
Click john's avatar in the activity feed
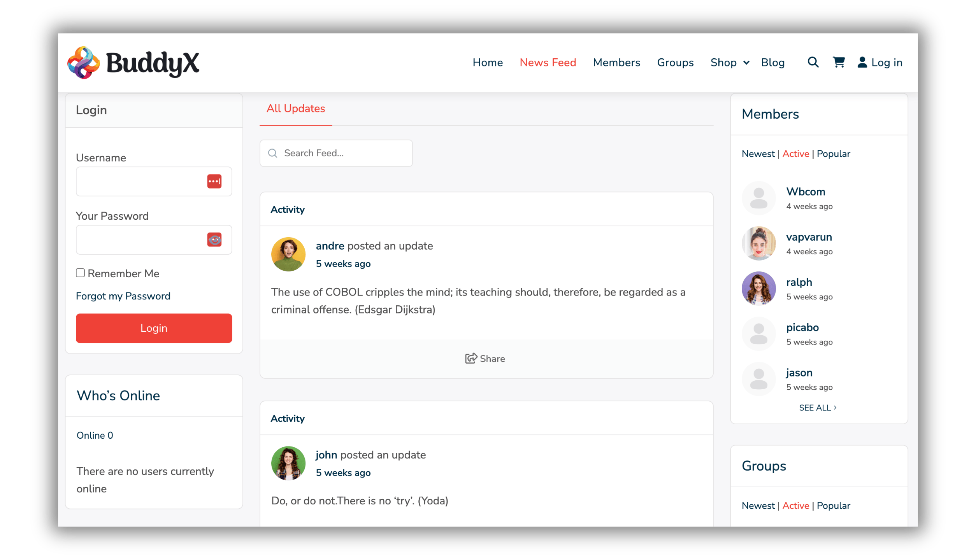288,463
